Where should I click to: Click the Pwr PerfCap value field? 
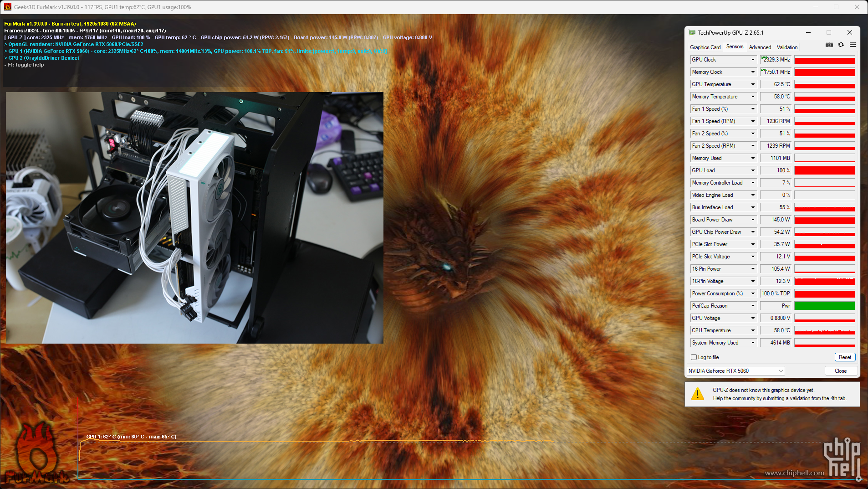[776, 306]
